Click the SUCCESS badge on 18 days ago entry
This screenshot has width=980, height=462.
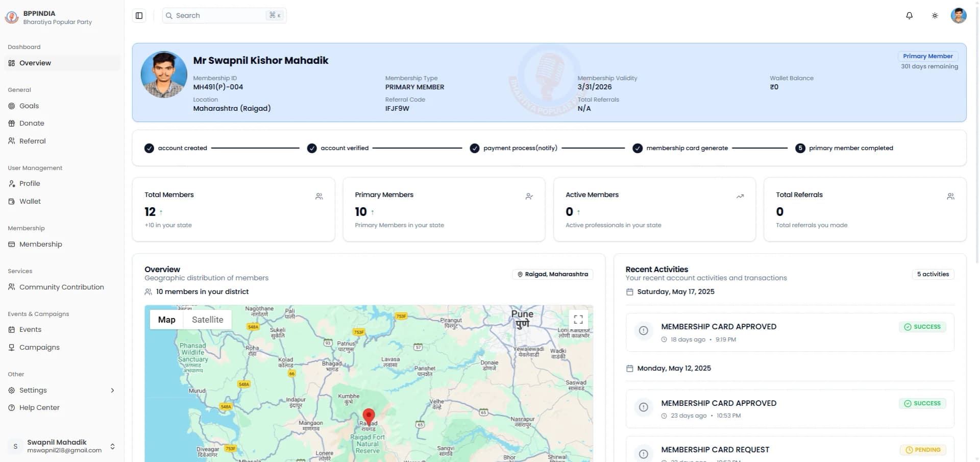click(x=922, y=327)
